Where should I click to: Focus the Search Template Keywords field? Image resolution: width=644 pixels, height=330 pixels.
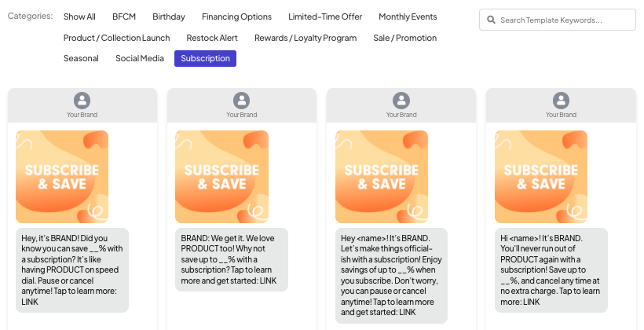558,20
